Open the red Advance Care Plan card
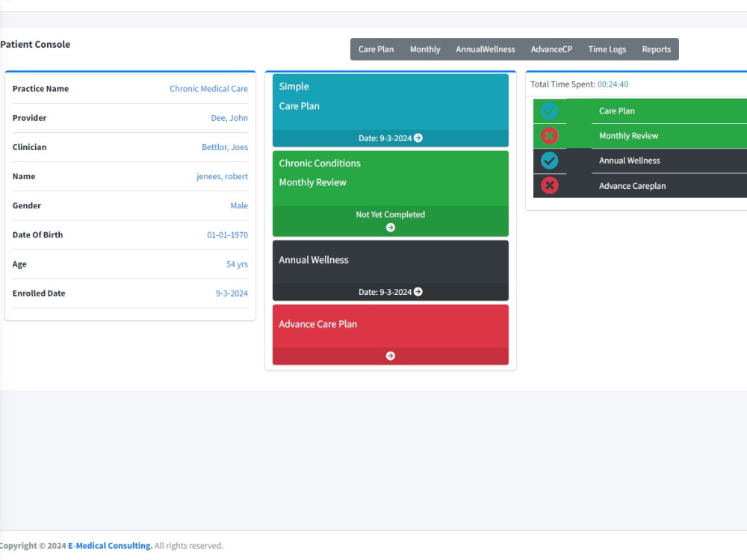The image size is (747, 560). coord(390,335)
